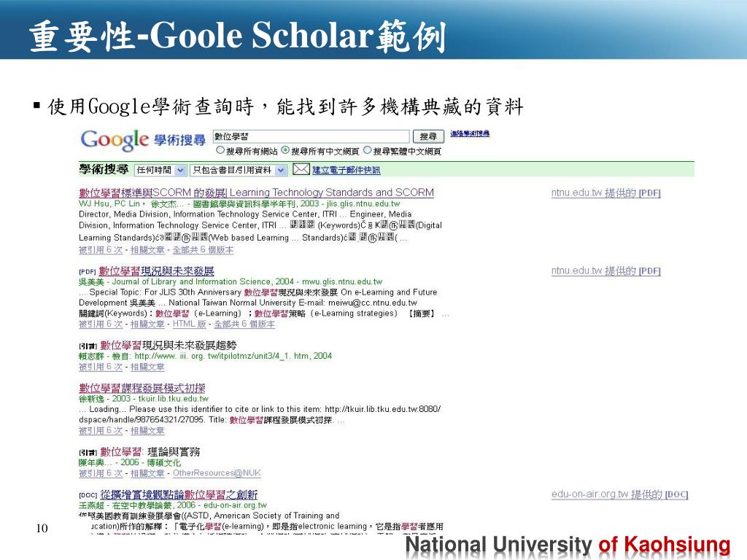Open result 從擴增實境觀點論數位學習之創新
747x560 pixels.
[179, 495]
